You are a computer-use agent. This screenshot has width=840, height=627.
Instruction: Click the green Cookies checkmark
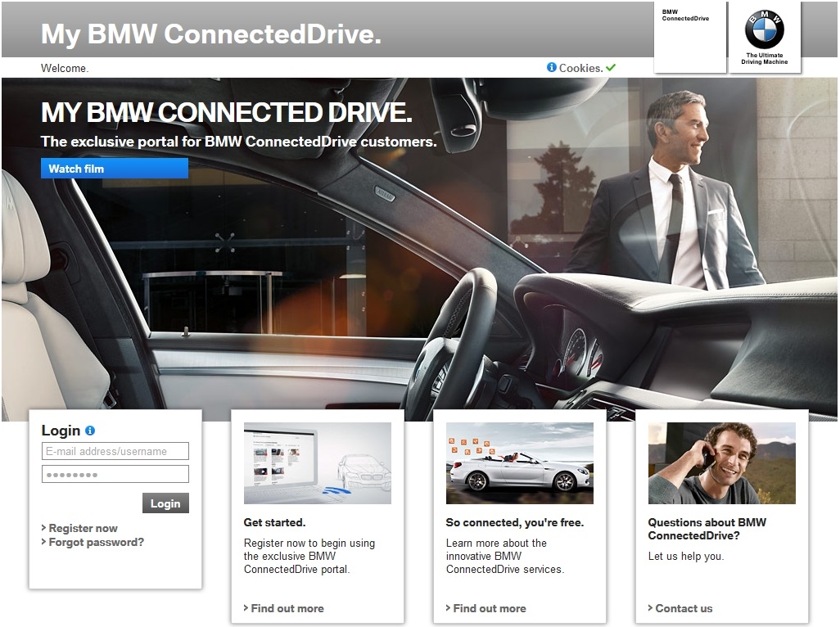611,67
